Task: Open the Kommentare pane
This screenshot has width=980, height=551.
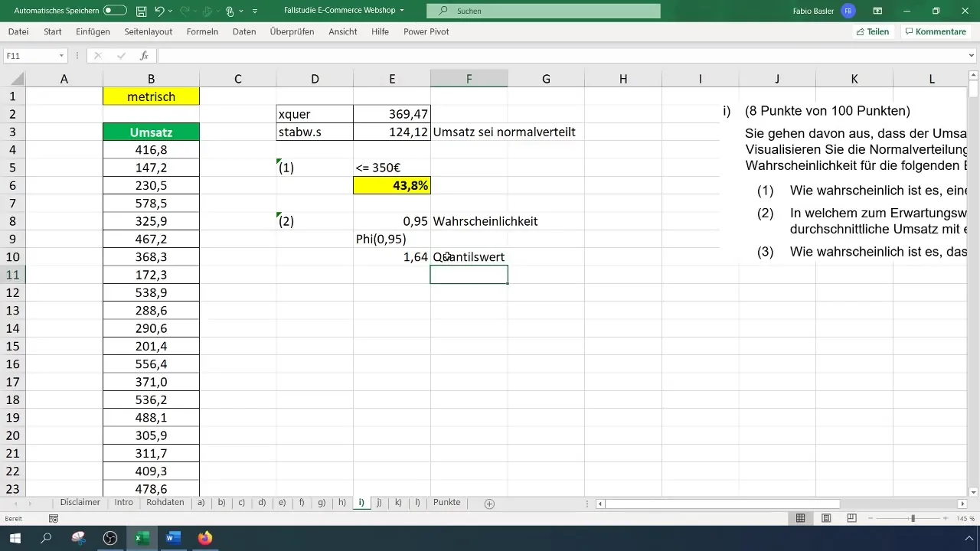Action: pos(935,31)
